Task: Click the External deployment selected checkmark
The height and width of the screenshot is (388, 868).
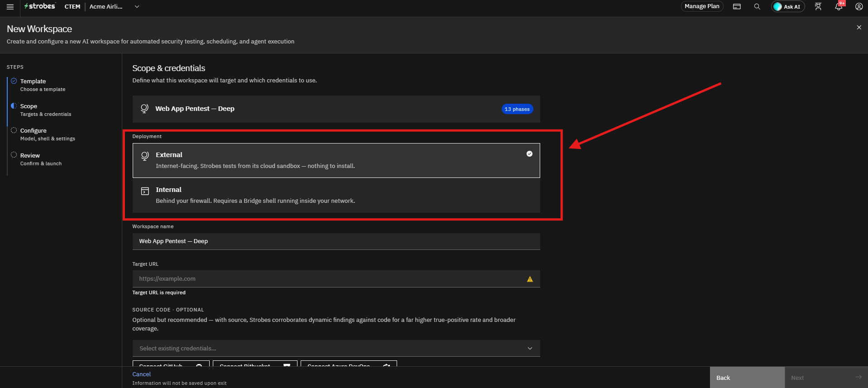Action: (529, 154)
